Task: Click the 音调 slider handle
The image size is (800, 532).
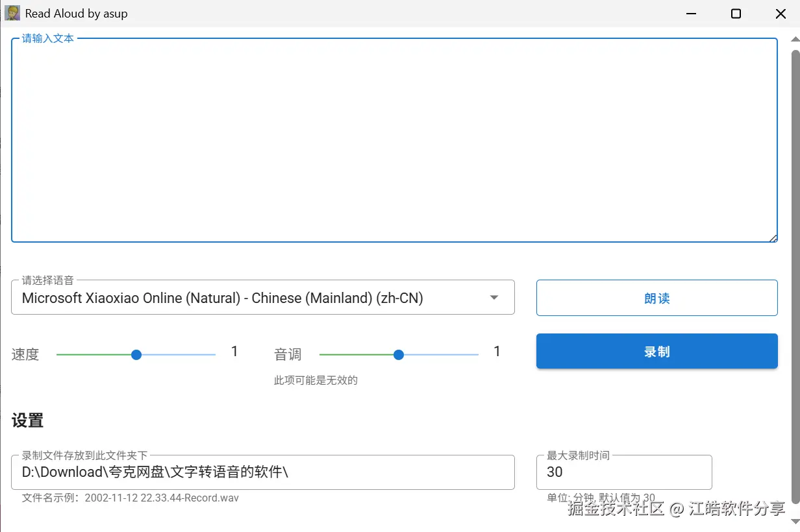Action: click(399, 355)
